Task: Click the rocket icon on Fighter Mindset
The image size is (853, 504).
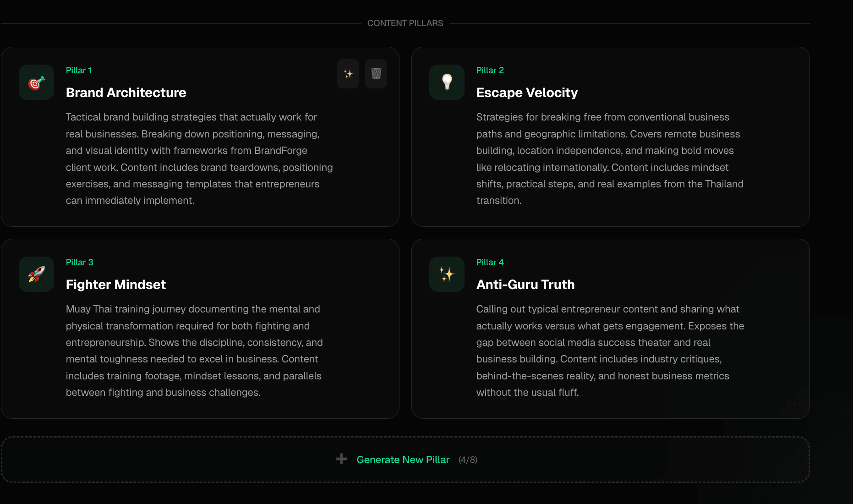Action: tap(36, 274)
